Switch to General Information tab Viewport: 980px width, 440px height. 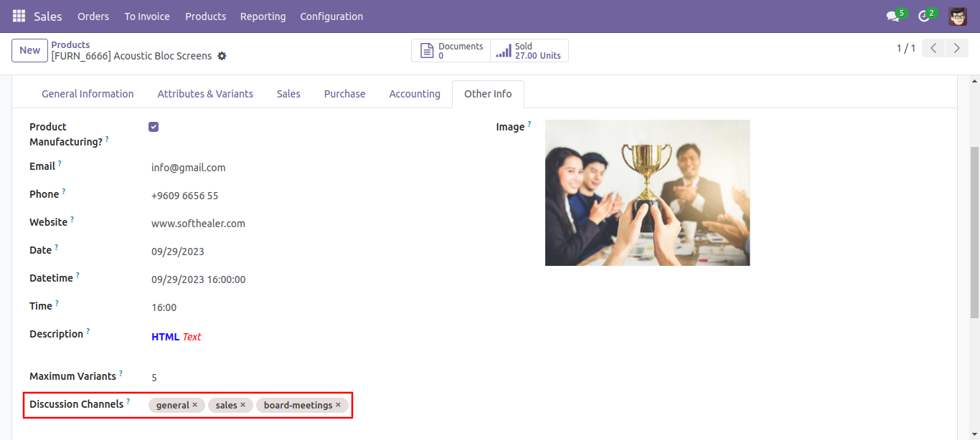88,94
